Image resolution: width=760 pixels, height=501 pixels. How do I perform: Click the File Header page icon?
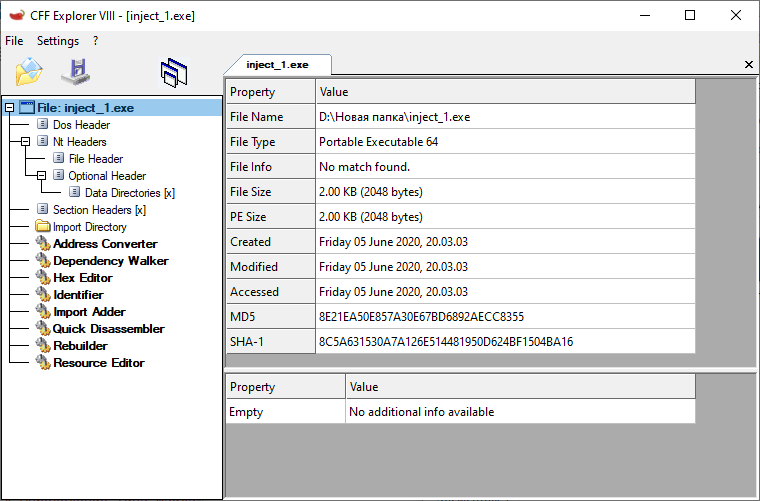coord(58,158)
